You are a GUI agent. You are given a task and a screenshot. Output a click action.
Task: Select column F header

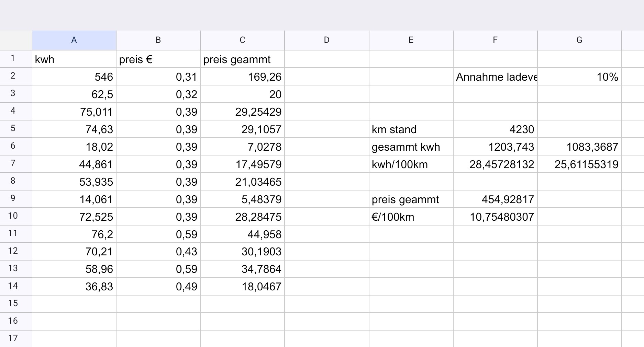point(495,40)
